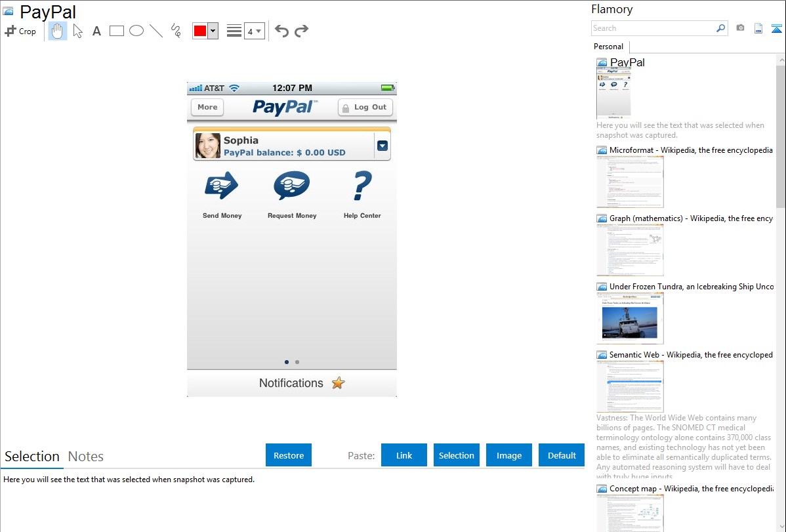The image size is (786, 532).
Task: Click the PayPal balance text
Action: (284, 152)
